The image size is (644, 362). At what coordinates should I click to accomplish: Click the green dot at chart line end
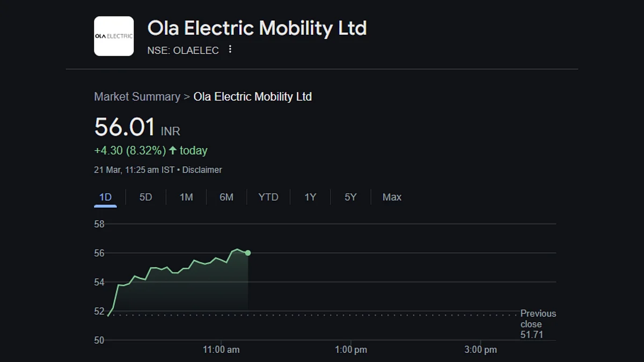[248, 253]
